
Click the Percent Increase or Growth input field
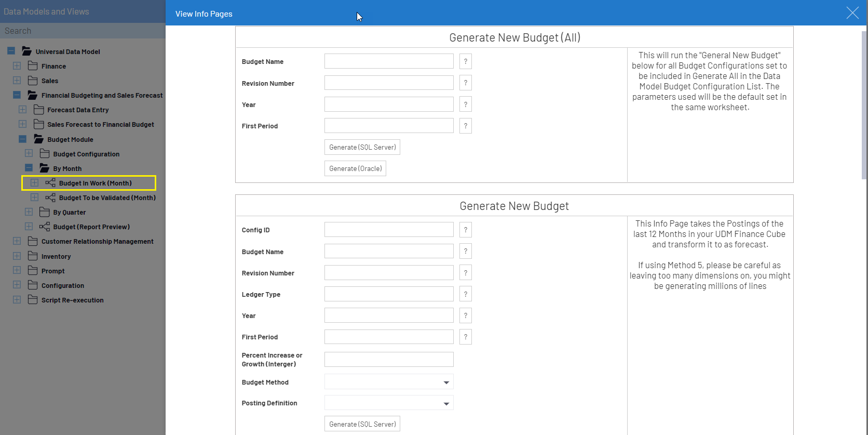(x=389, y=360)
